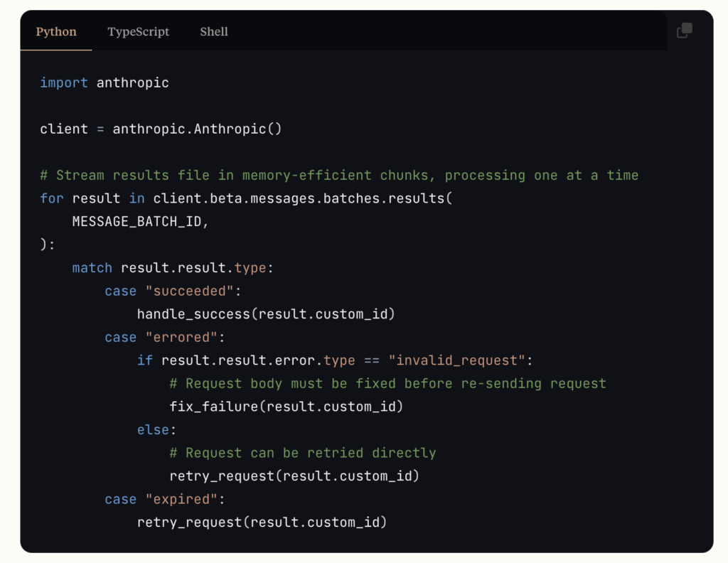Click the memory-efficient chunks comment
Screen dimensions: 728x563
point(338,175)
